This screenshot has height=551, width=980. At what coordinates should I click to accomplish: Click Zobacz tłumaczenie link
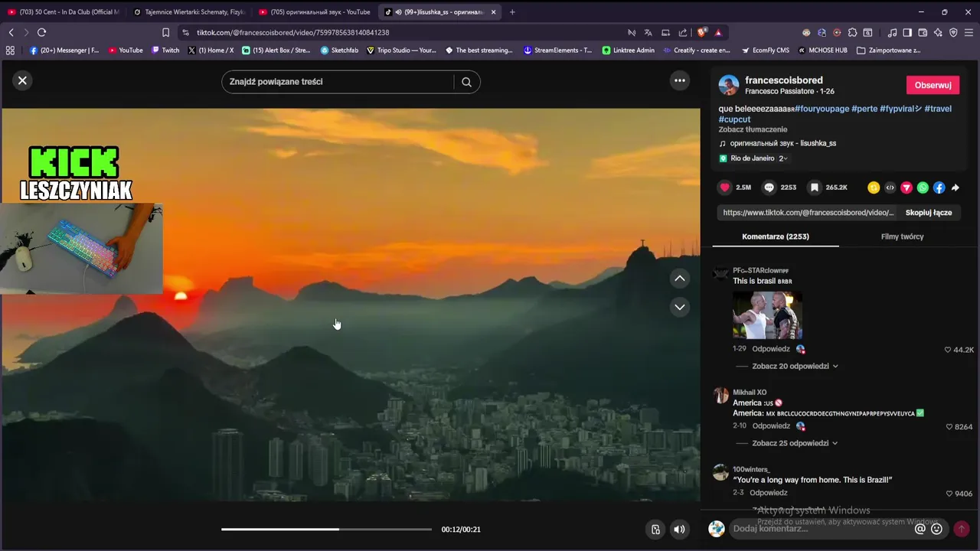[753, 129]
